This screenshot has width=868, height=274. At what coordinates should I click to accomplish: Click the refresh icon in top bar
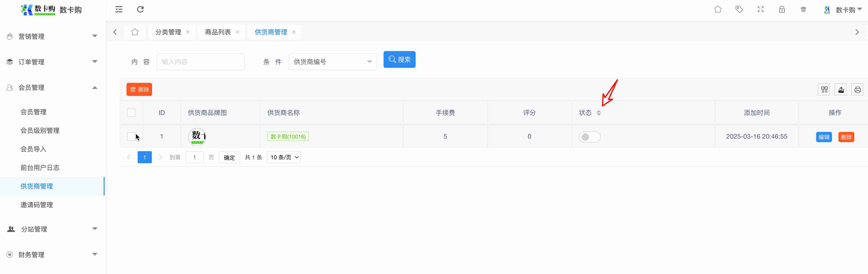[140, 10]
